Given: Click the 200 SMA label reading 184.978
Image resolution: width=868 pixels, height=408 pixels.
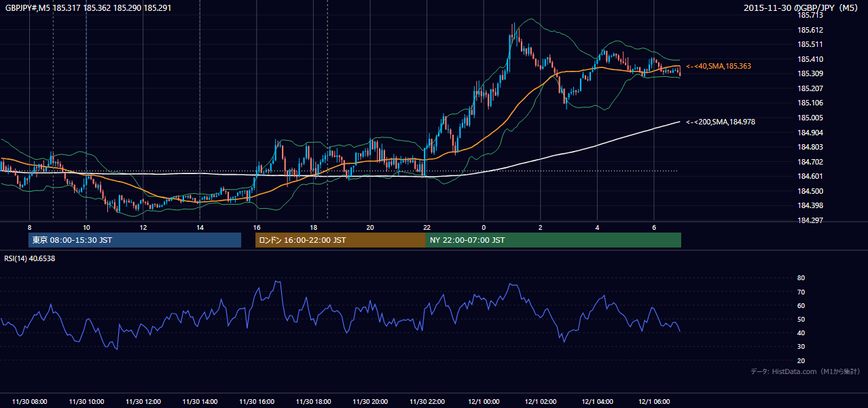Looking at the screenshot, I should pos(720,122).
